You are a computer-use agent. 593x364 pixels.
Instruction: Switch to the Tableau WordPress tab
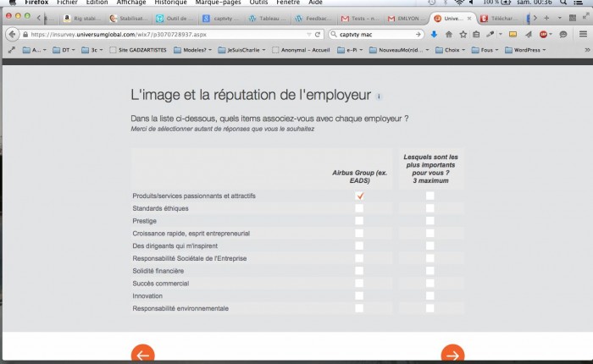[x=268, y=18]
